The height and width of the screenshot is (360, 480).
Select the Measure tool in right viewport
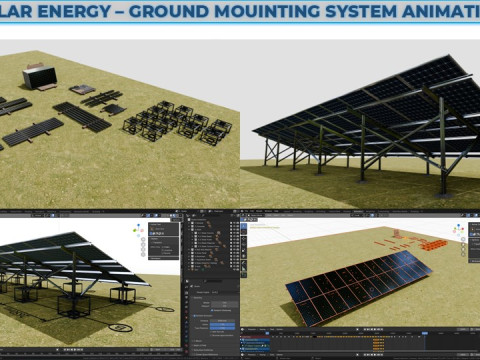(244, 268)
